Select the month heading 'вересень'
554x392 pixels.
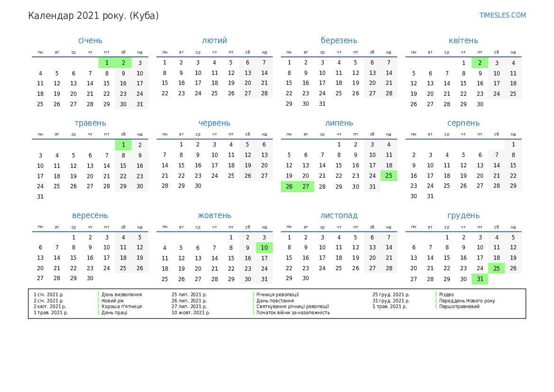point(90,215)
